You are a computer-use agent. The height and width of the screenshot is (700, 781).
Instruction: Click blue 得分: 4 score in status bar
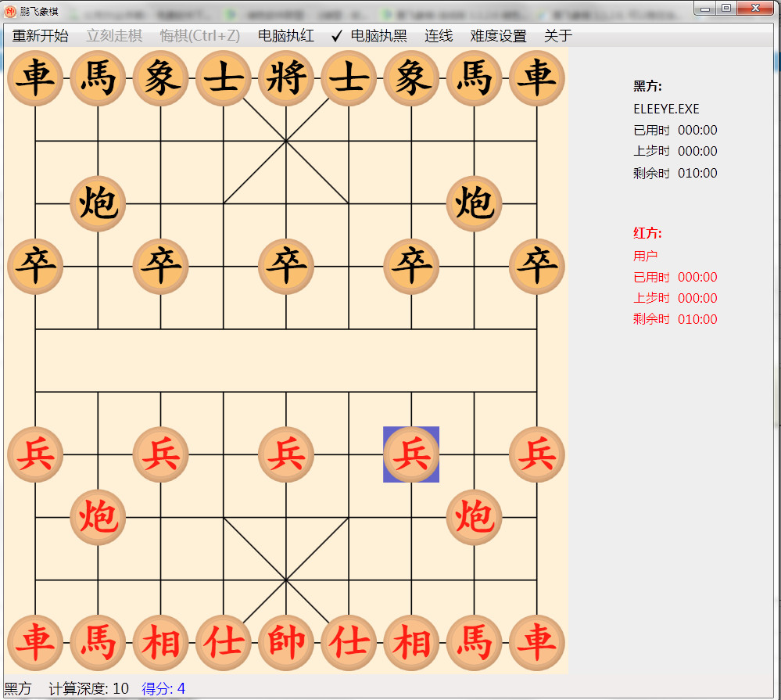pyautogui.click(x=163, y=688)
